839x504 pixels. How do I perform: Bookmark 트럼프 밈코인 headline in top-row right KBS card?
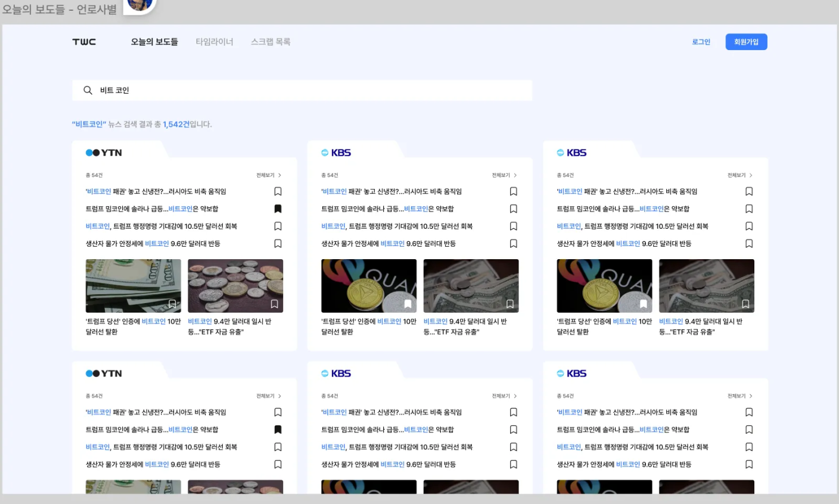[749, 209]
